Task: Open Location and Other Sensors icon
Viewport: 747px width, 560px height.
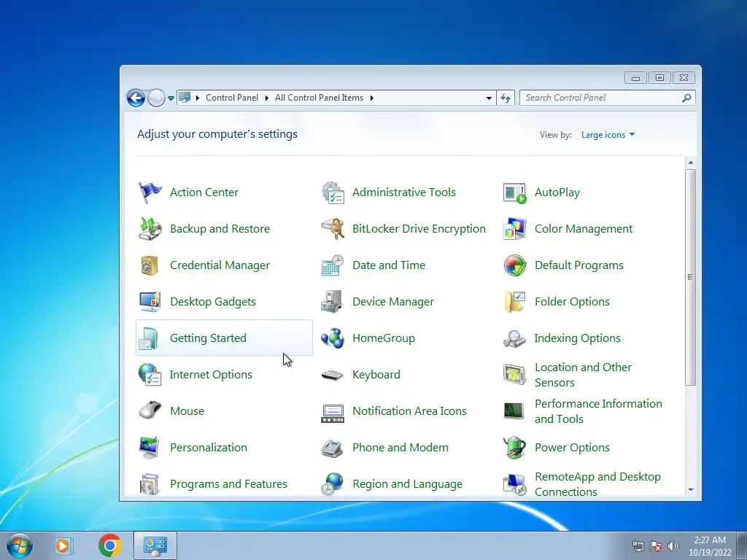Action: tap(514, 375)
